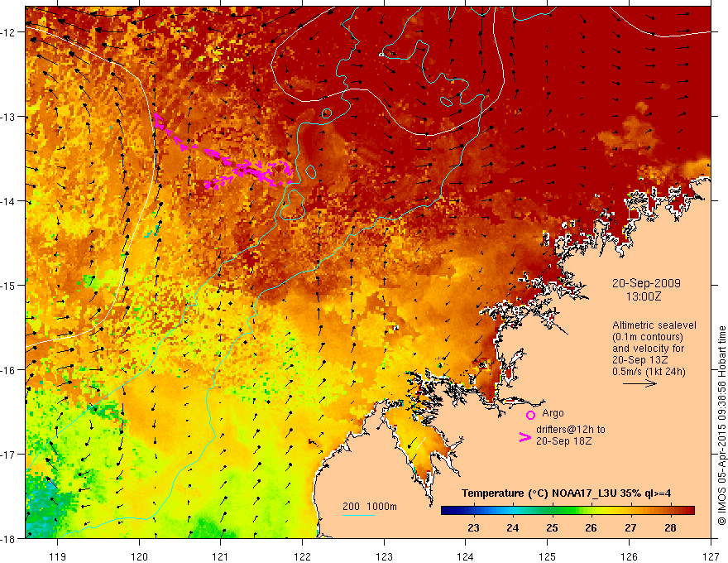Click the '20-Sep 18Z' drifter legend text
728x563 pixels.
pyautogui.click(x=564, y=441)
